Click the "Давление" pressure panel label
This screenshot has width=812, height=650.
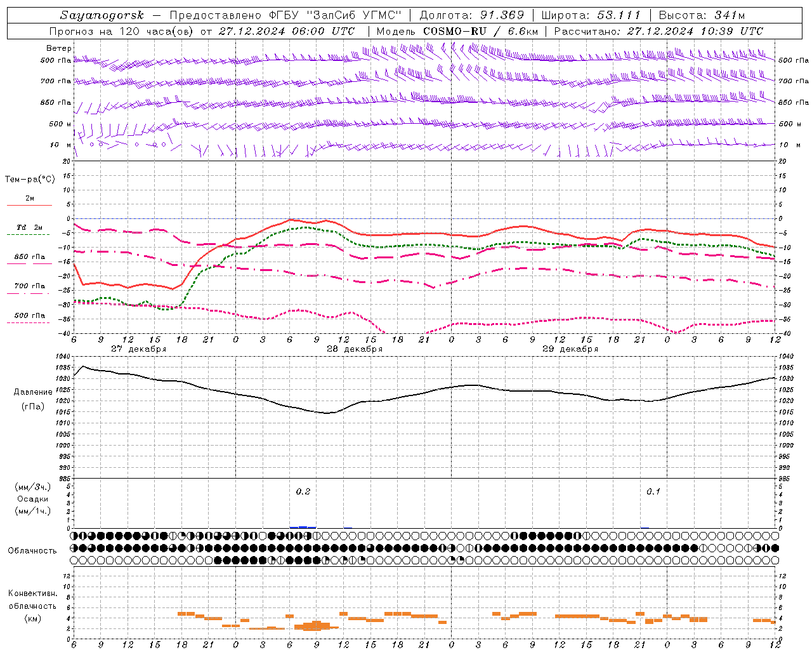click(33, 392)
